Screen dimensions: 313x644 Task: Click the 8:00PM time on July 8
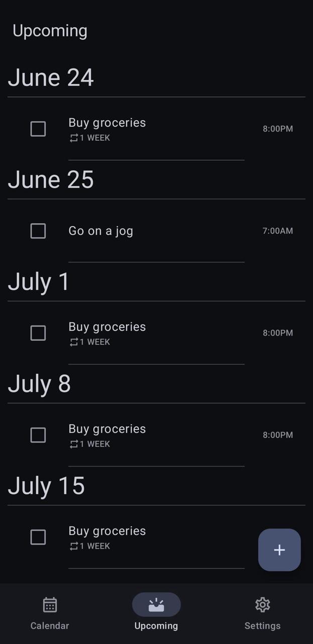pos(278,435)
